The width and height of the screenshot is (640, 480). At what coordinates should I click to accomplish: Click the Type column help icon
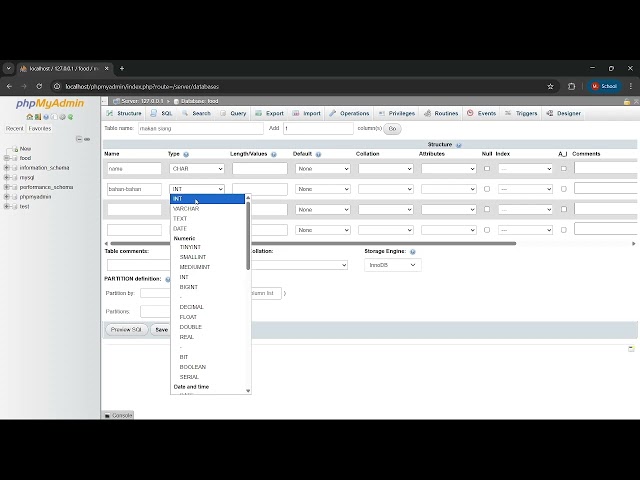point(186,155)
